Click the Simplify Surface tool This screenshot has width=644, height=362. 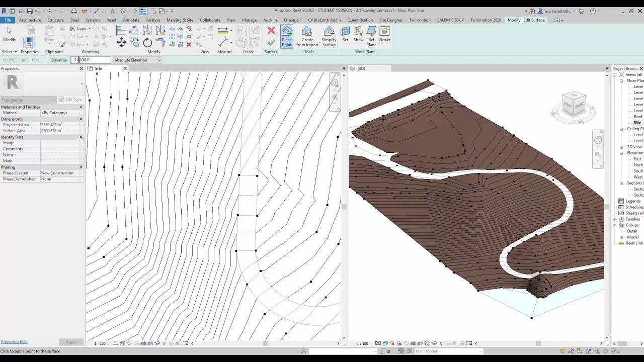point(329,37)
